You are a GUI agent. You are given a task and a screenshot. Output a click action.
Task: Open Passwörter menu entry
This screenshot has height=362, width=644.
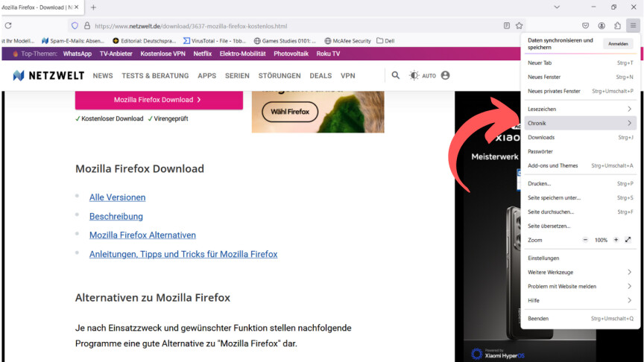click(x=581, y=151)
